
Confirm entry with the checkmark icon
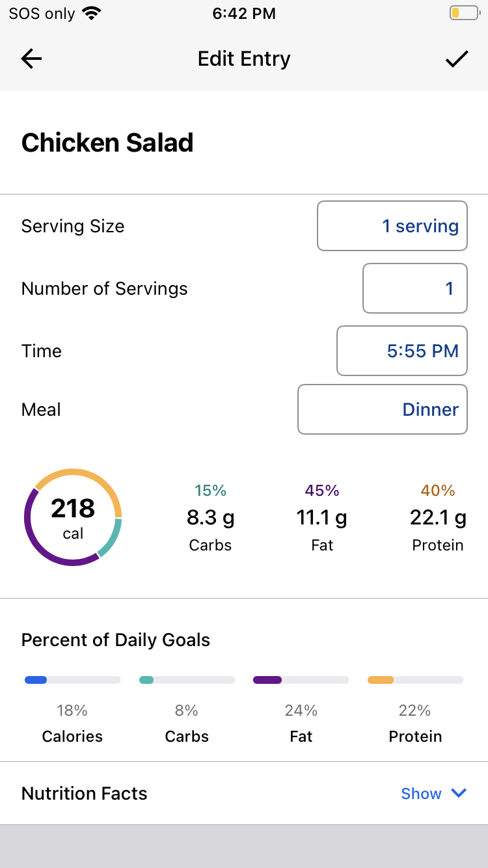pyautogui.click(x=457, y=59)
